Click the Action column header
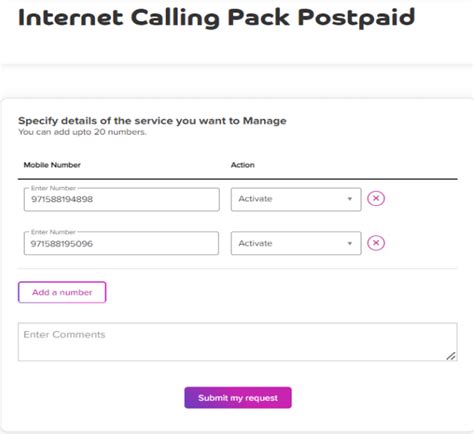 click(x=243, y=165)
